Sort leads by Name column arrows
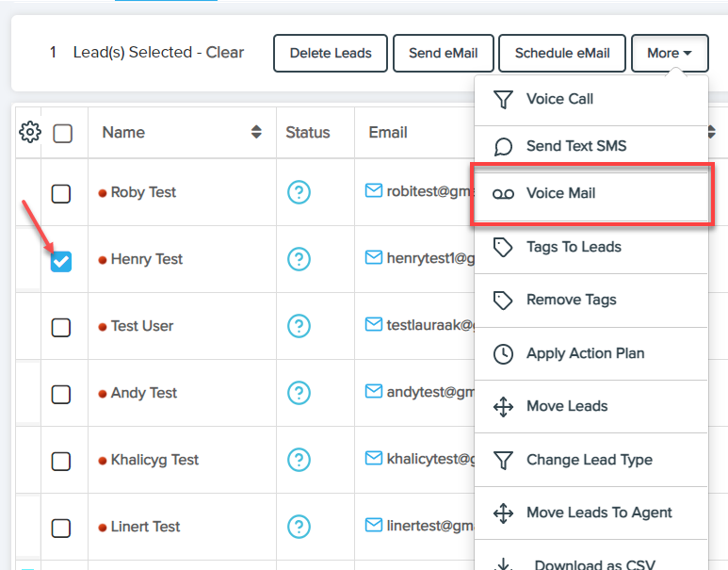 coord(256,133)
